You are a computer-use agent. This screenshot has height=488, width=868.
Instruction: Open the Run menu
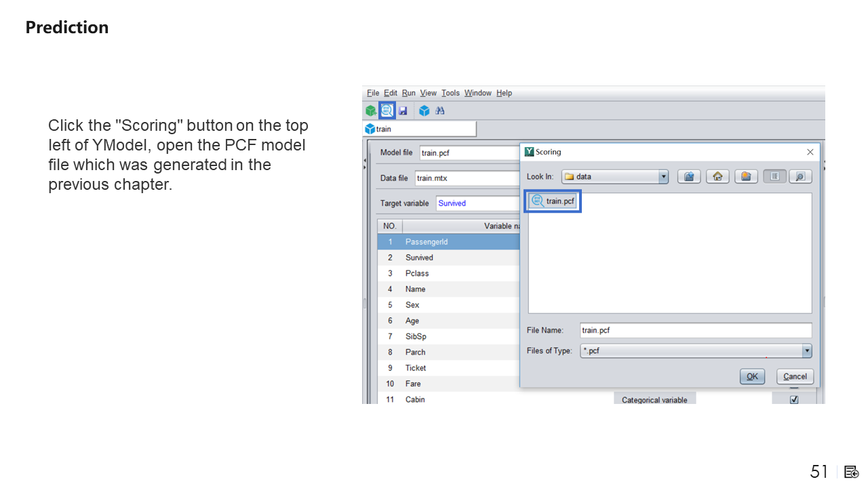(408, 93)
